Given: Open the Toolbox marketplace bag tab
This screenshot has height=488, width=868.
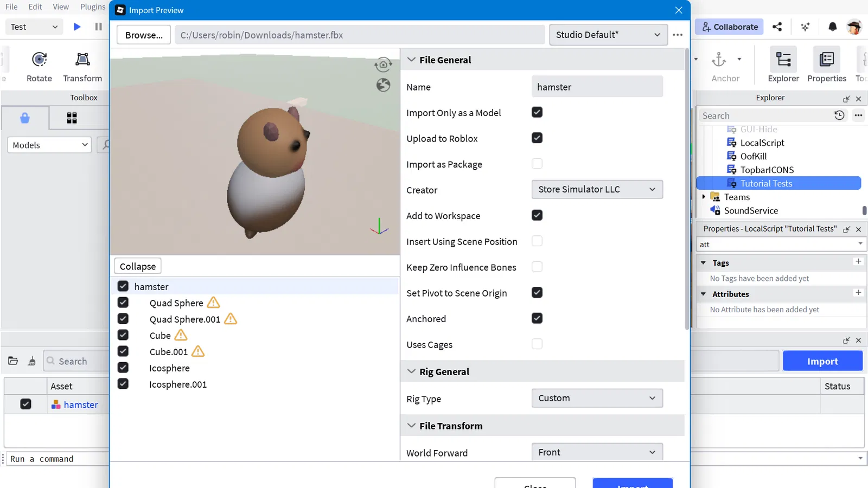Looking at the screenshot, I should click(x=25, y=118).
